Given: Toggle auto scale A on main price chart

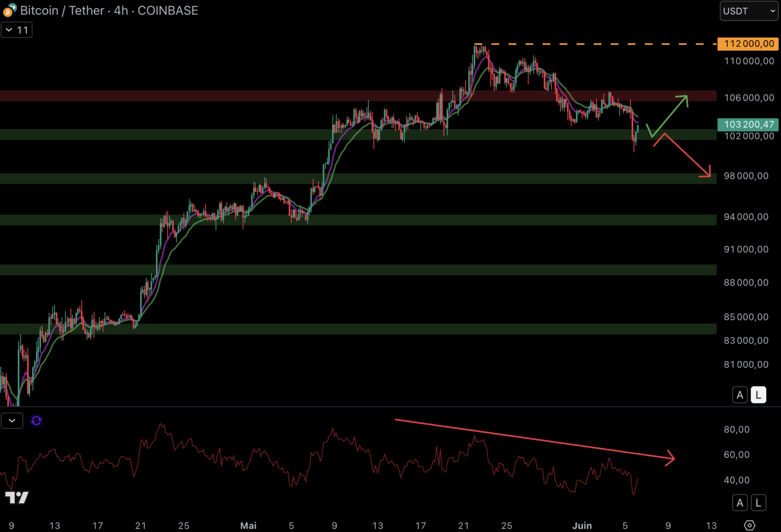Looking at the screenshot, I should point(740,395).
